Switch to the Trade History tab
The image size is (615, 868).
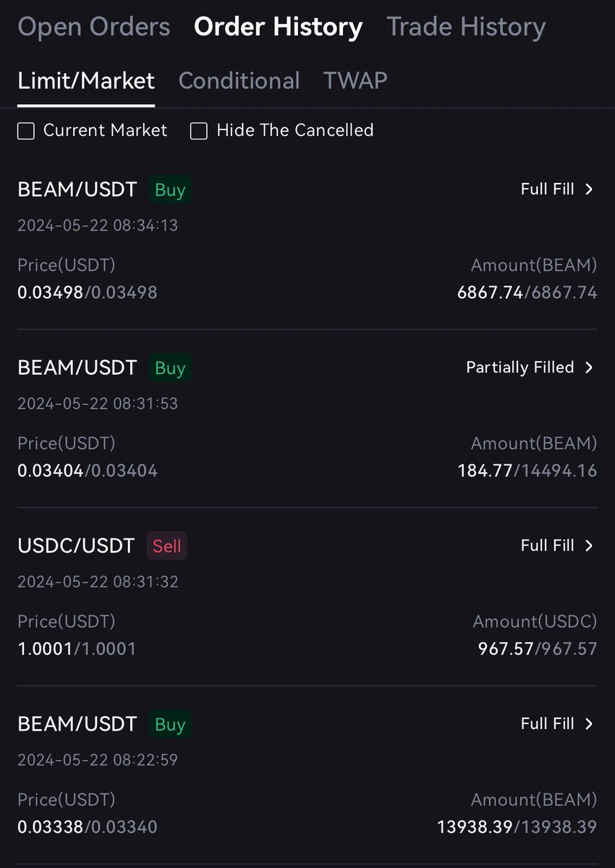coord(466,27)
